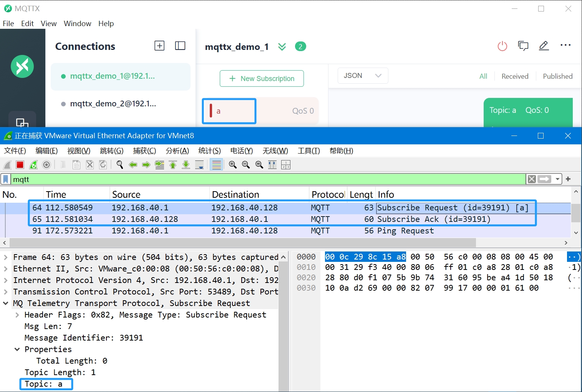Create a new MQTTX connection with plus icon
Screen dimensions: 582x392
159,46
